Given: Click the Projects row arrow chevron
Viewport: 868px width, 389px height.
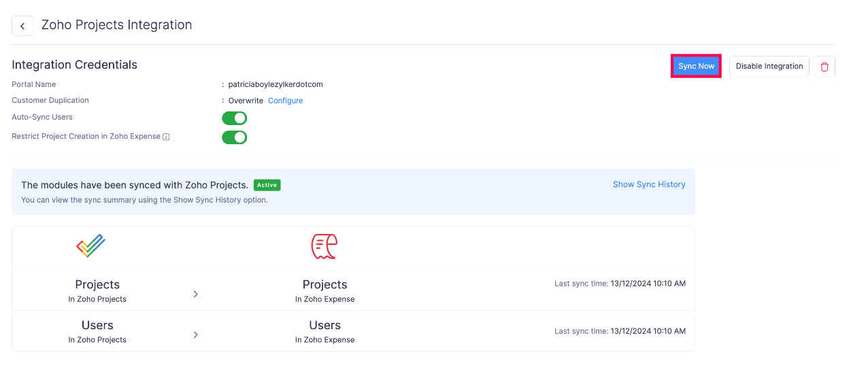Looking at the screenshot, I should click(x=196, y=294).
